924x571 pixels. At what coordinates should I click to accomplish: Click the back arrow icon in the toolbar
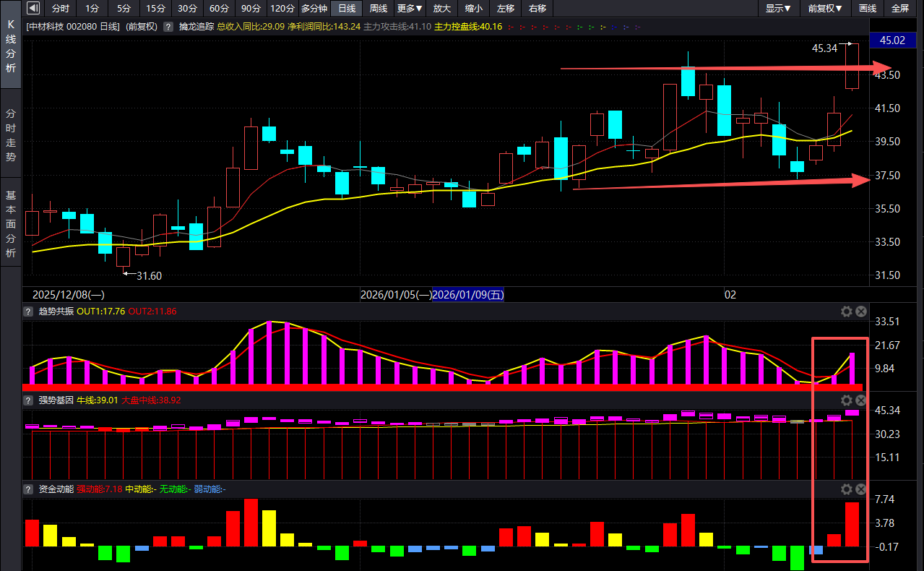tap(33, 9)
